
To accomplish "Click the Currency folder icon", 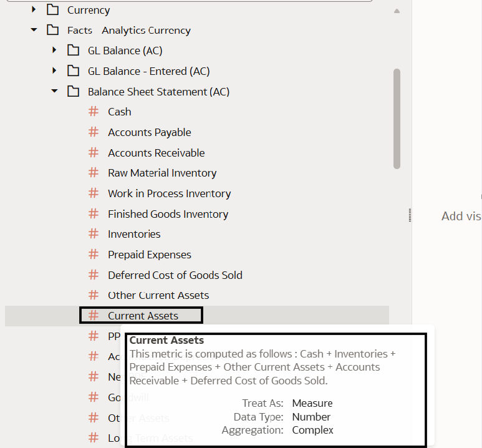I will [x=52, y=9].
